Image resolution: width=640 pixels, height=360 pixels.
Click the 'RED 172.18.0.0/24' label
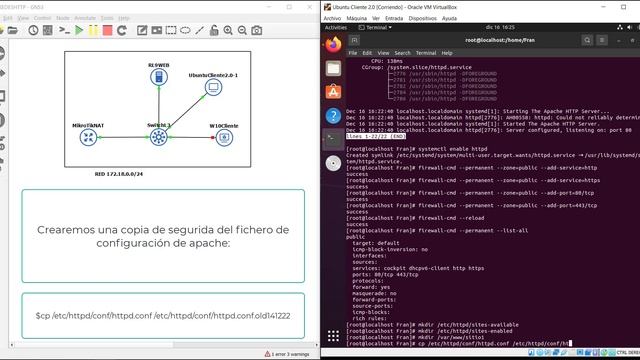pos(119,174)
